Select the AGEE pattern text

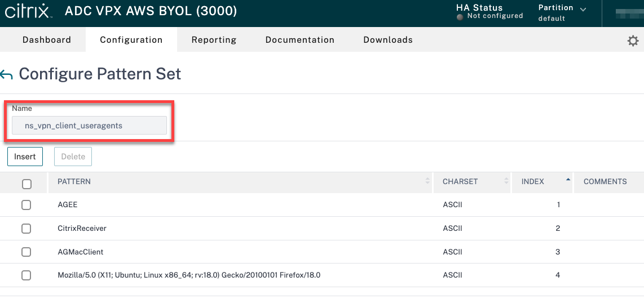coord(67,204)
